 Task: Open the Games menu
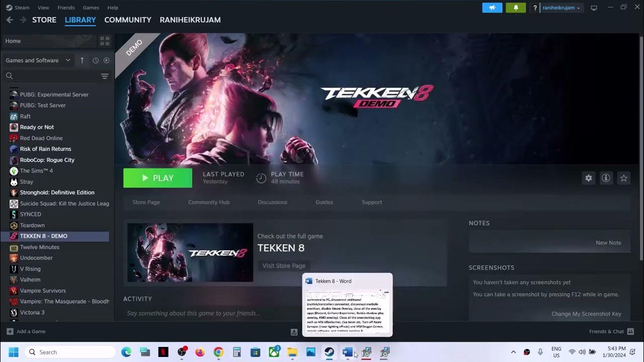[91, 8]
